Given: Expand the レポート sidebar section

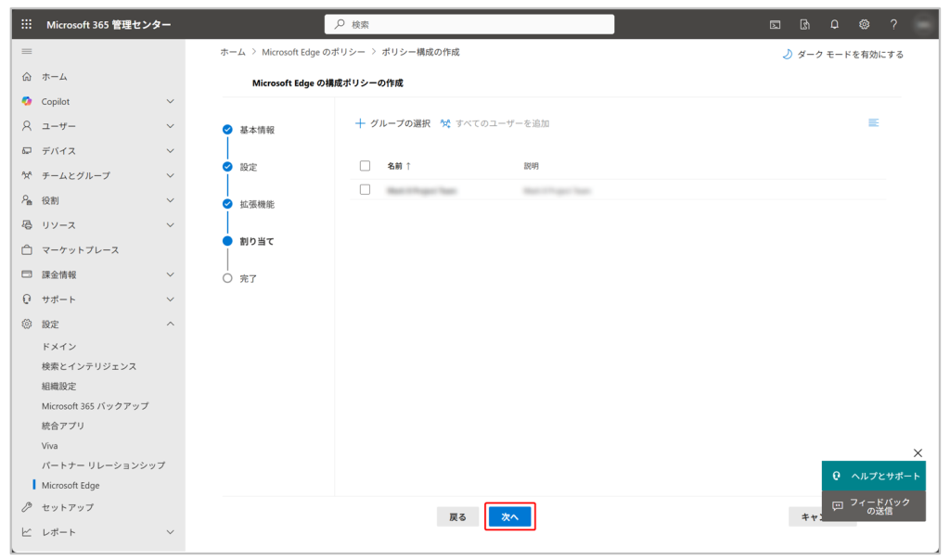Looking at the screenshot, I should pyautogui.click(x=171, y=532).
